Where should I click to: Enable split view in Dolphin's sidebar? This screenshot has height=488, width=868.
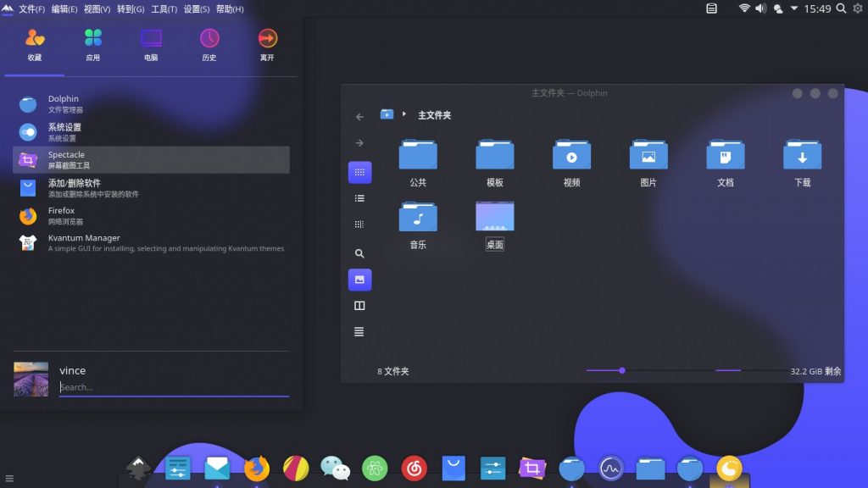tap(359, 305)
